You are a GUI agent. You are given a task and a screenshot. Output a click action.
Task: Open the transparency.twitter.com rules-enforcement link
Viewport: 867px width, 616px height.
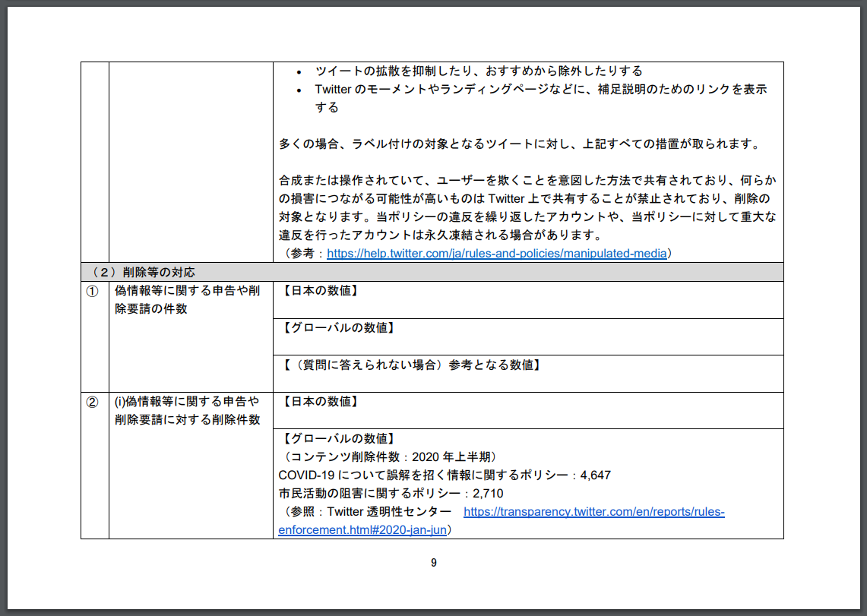(x=594, y=512)
